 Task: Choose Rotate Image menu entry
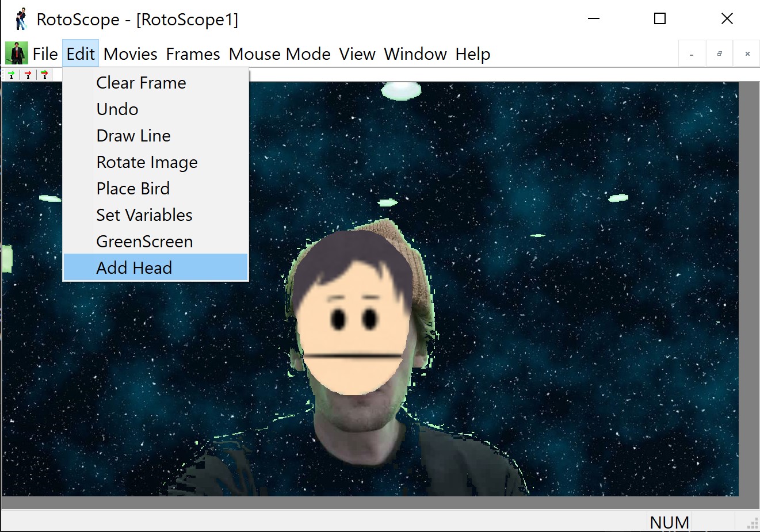point(147,162)
